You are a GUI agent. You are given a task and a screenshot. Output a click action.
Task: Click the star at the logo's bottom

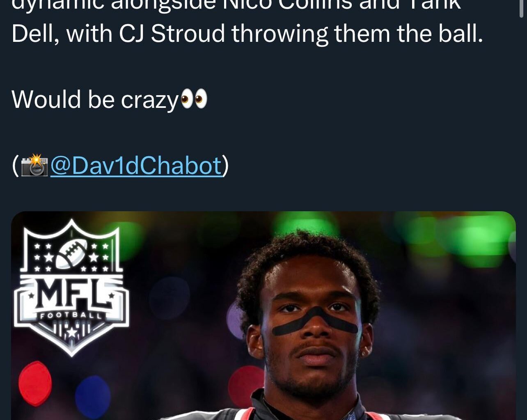[71, 332]
